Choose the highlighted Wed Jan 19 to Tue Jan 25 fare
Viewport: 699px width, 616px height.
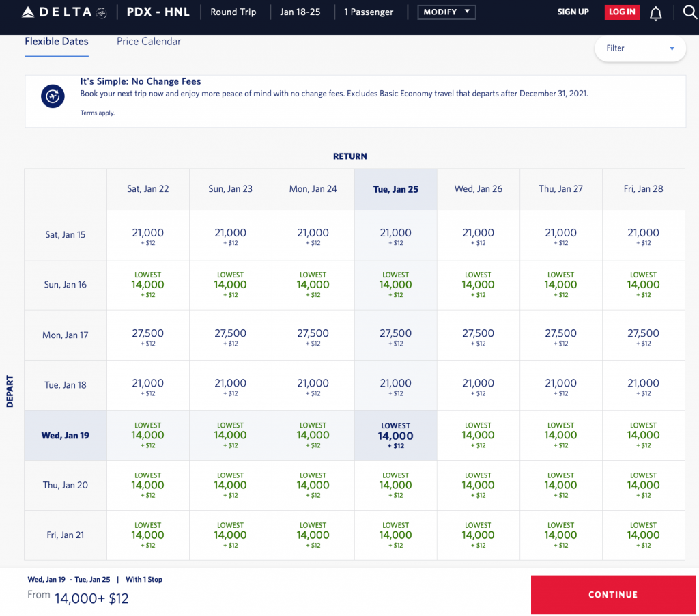pyautogui.click(x=395, y=436)
